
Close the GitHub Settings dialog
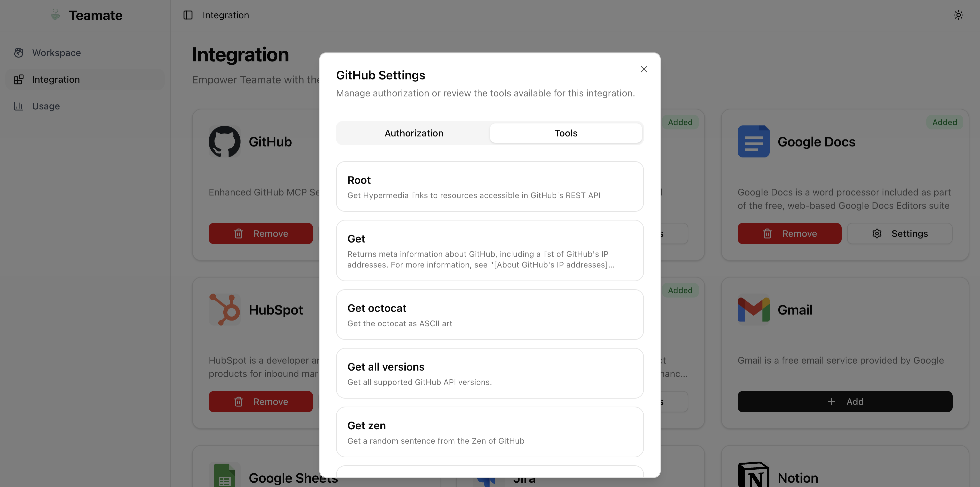[644, 69]
